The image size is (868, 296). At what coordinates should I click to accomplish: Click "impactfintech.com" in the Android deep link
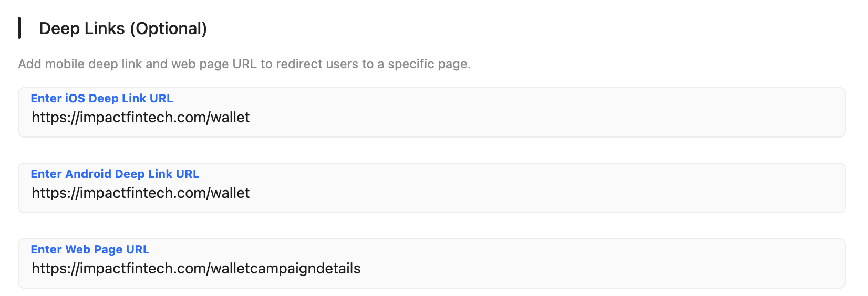pyautogui.click(x=142, y=193)
